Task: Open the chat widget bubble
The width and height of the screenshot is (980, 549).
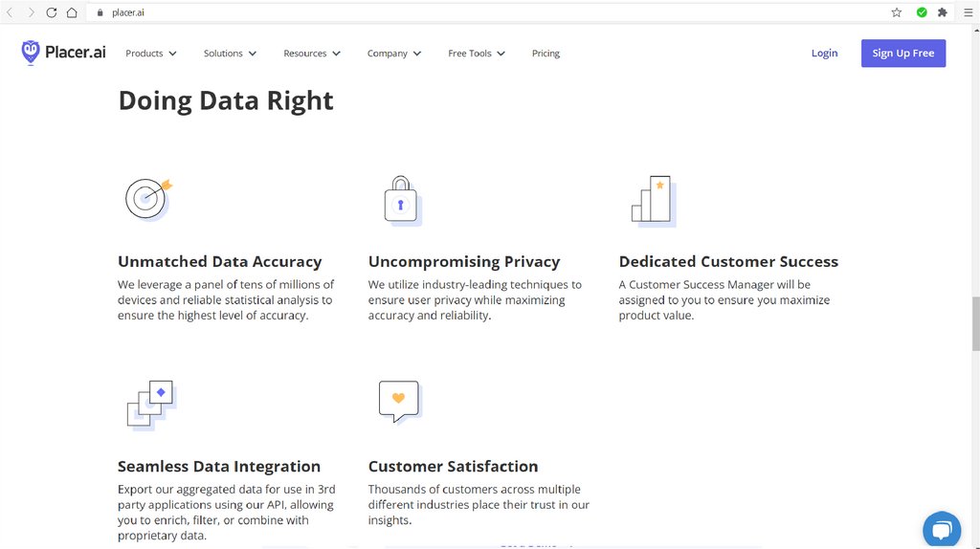Action: click(x=941, y=529)
